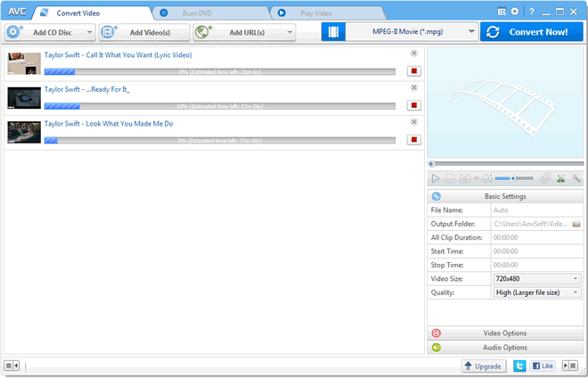Stop Call It What You Want download
The height and width of the screenshot is (378, 588).
[x=414, y=71]
